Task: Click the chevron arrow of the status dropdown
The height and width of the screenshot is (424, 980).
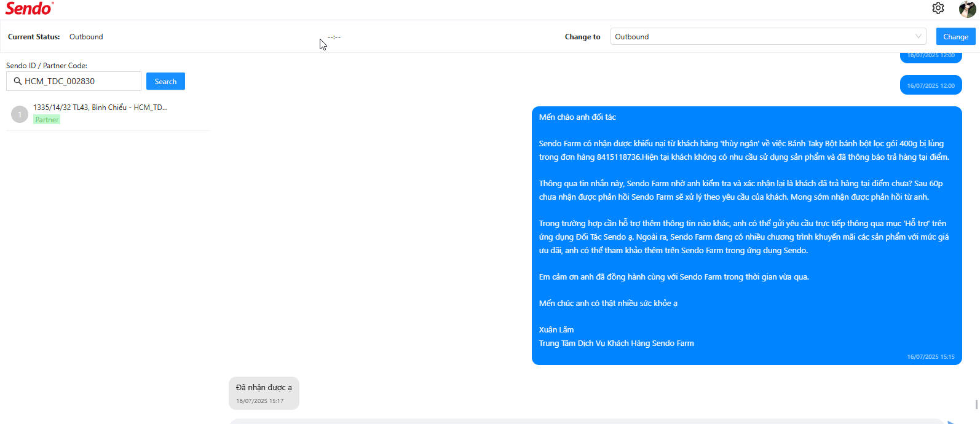Action: (918, 36)
